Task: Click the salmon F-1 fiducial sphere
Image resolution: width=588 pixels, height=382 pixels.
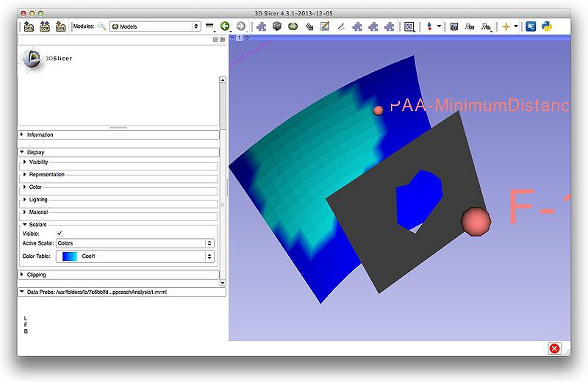Action: (476, 221)
